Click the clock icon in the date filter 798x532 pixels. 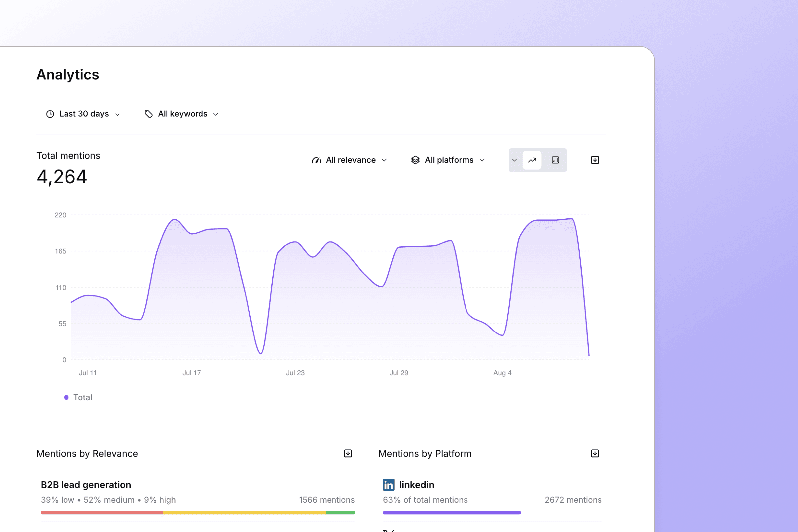[x=50, y=114]
